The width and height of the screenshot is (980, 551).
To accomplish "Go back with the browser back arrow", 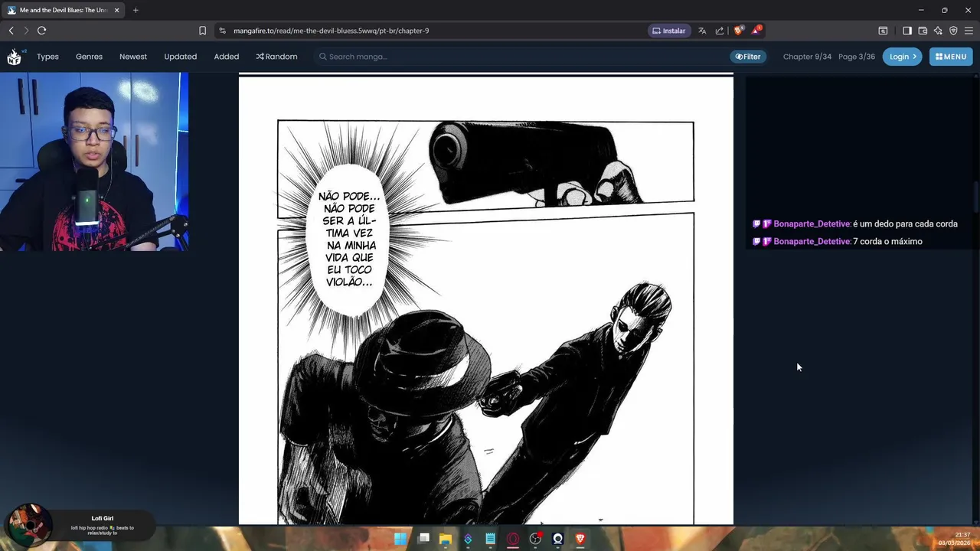I will tap(11, 31).
